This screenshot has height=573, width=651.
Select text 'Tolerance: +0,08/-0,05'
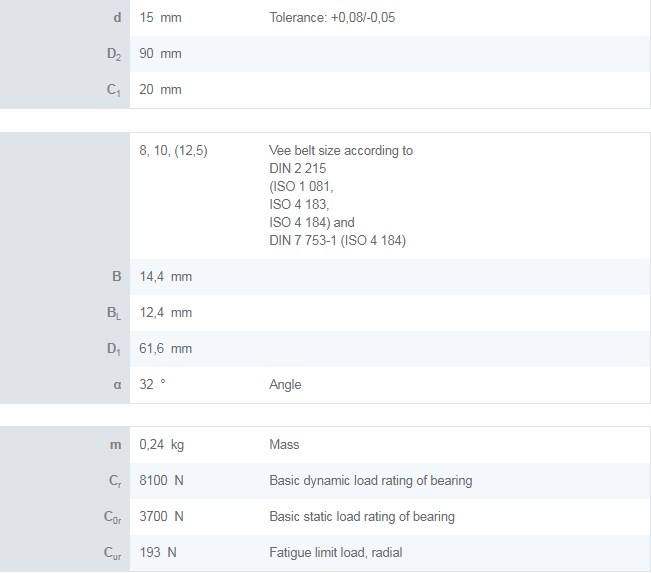pos(332,17)
